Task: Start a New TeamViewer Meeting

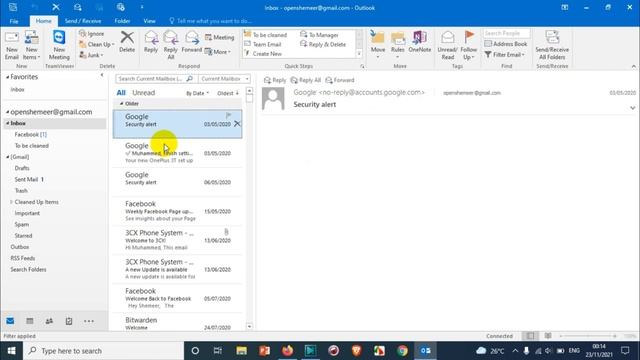Action: (x=59, y=45)
